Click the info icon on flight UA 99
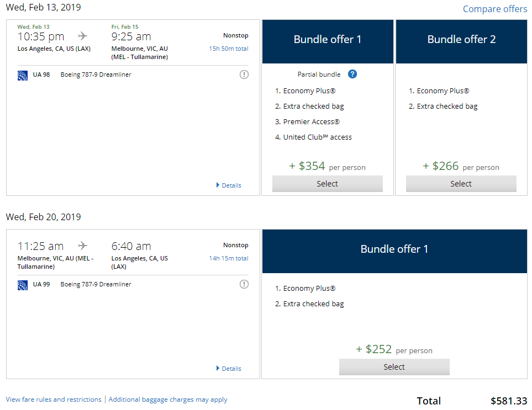 (x=244, y=284)
